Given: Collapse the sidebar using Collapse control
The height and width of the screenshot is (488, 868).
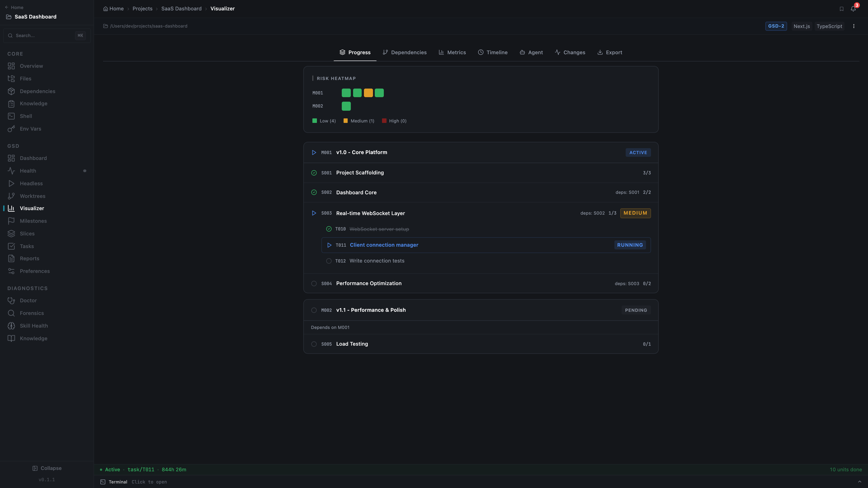Looking at the screenshot, I should pyautogui.click(x=47, y=468).
